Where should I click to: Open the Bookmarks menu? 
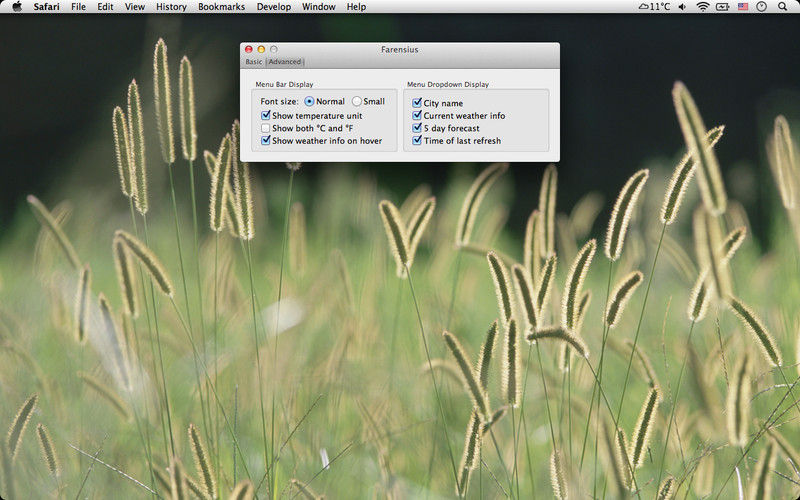[221, 7]
